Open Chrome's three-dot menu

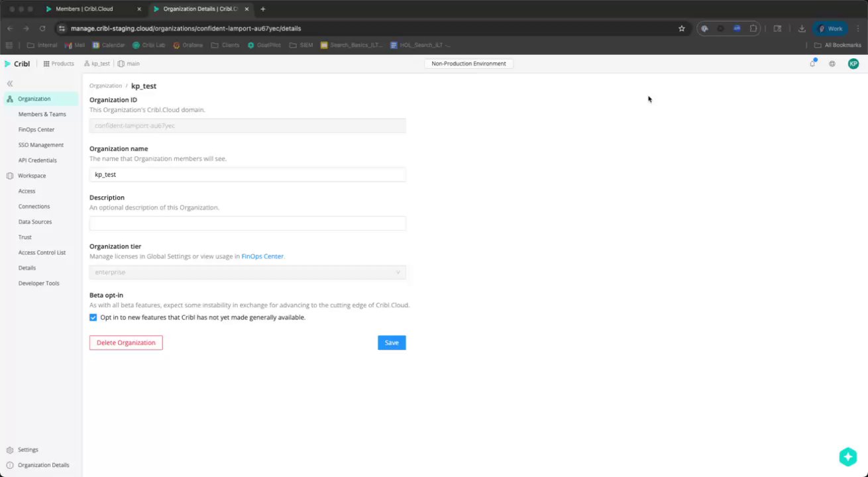(857, 28)
